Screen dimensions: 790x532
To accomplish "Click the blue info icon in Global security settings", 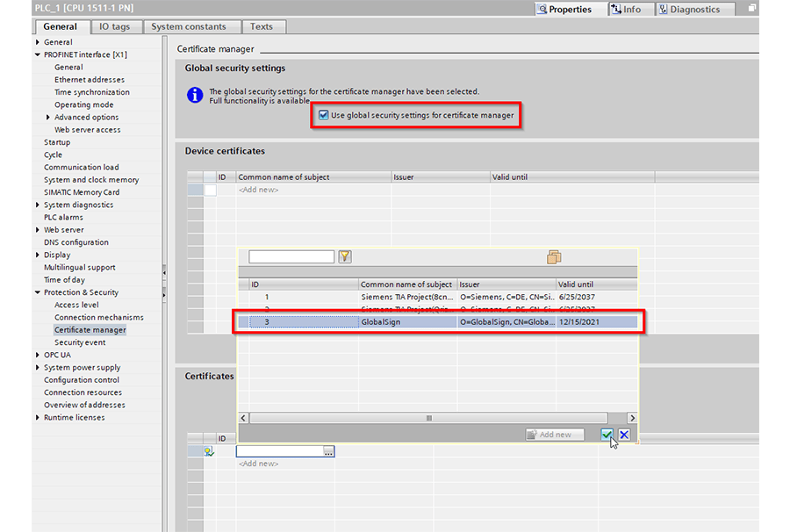I will (x=195, y=95).
